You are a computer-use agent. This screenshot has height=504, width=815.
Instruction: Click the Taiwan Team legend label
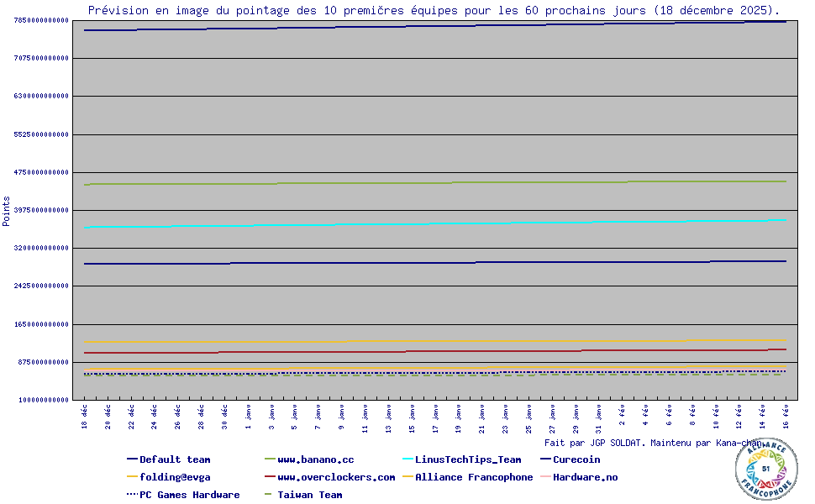pyautogui.click(x=309, y=495)
